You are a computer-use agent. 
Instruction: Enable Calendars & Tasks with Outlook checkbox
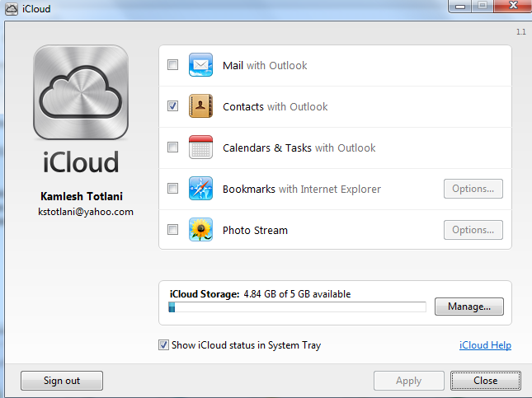tap(172, 147)
